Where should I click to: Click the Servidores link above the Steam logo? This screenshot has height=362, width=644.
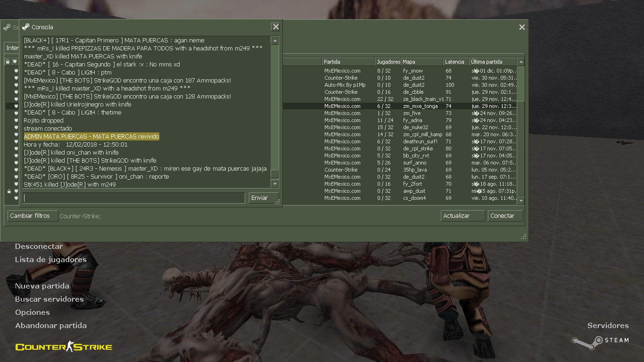tap(608, 326)
